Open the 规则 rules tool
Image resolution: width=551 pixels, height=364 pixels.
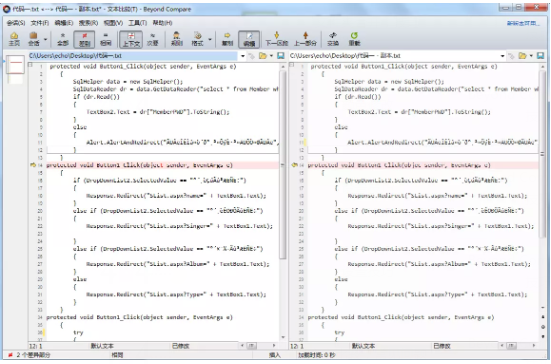click(x=176, y=39)
